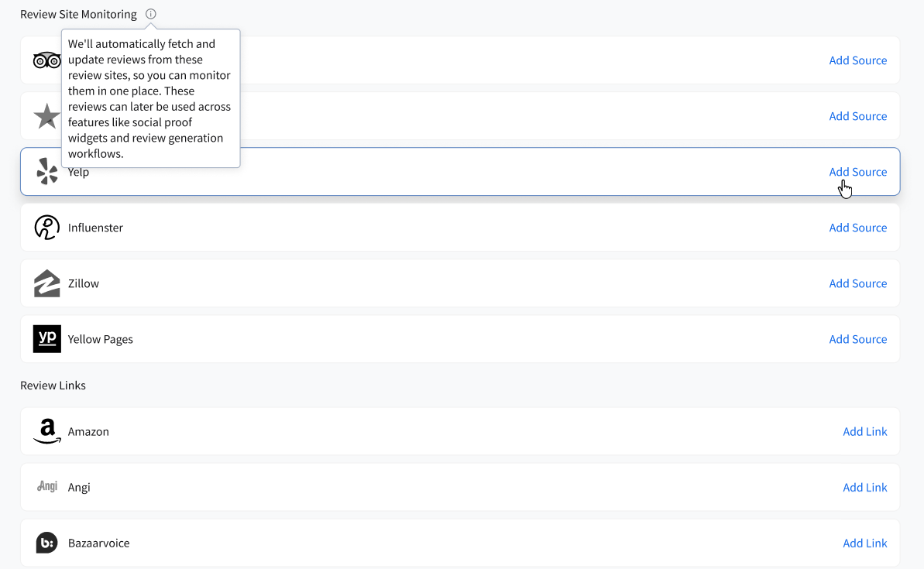Select the Amazon label text
The height and width of the screenshot is (569, 924).
pos(88,431)
